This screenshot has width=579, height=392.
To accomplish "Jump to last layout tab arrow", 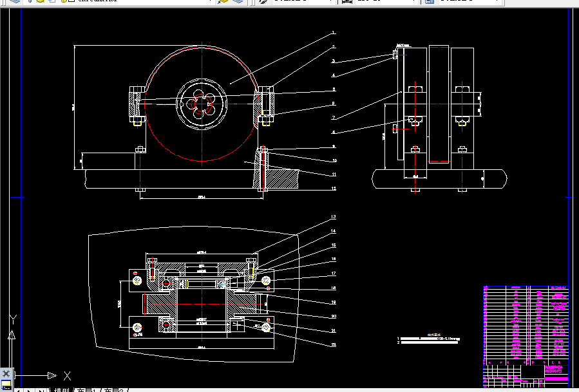I will click(x=41, y=390).
